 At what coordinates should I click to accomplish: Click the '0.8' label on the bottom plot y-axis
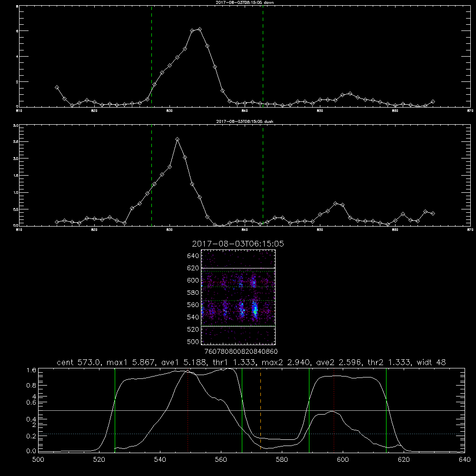pyautogui.click(x=31, y=385)
